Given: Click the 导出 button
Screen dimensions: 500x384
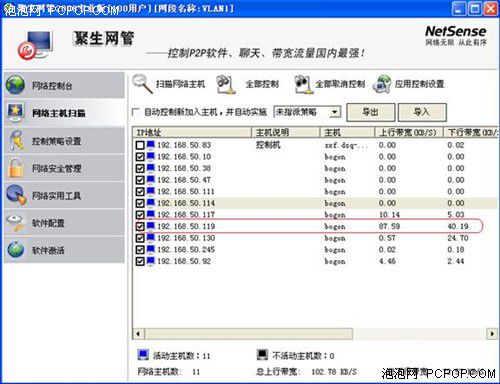Looking at the screenshot, I should click(x=371, y=112).
